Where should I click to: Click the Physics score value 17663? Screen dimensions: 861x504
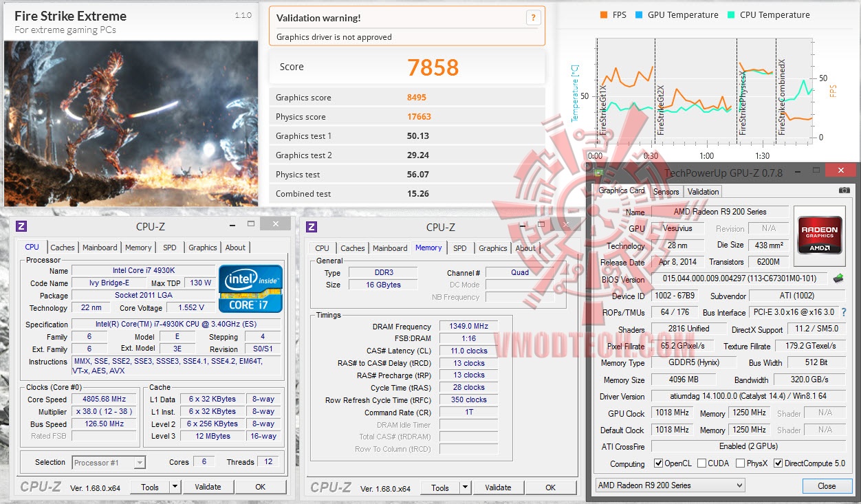[x=419, y=117]
